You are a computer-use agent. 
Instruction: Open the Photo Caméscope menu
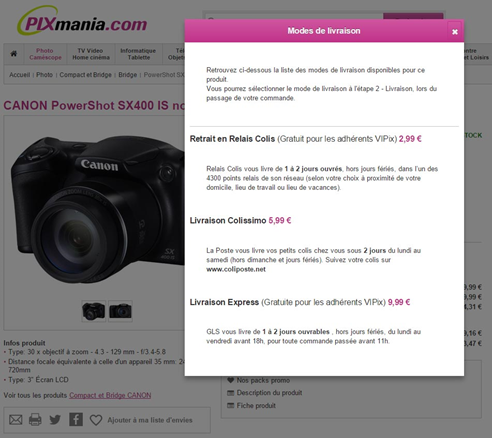[45, 54]
